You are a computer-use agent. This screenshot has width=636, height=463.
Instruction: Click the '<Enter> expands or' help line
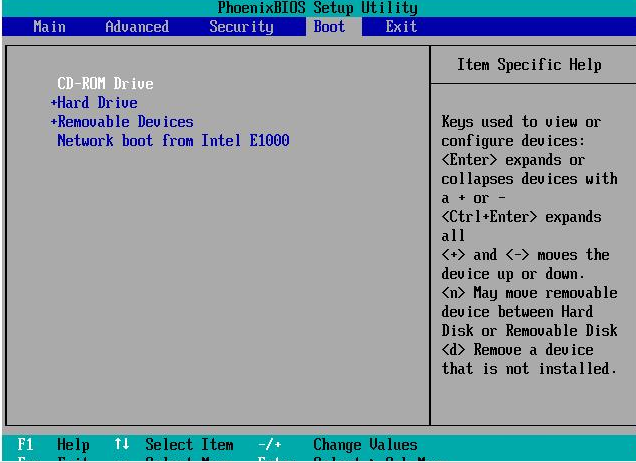(513, 160)
